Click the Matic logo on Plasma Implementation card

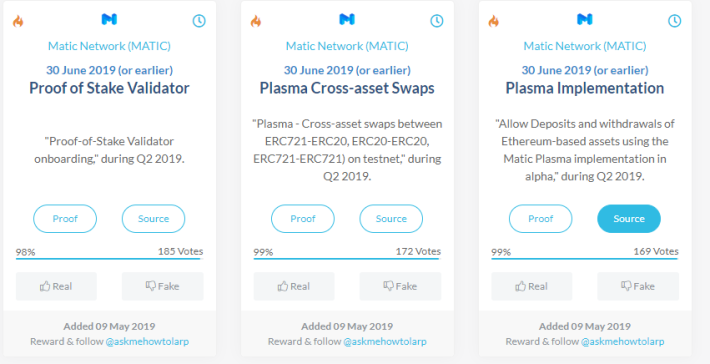tap(585, 19)
